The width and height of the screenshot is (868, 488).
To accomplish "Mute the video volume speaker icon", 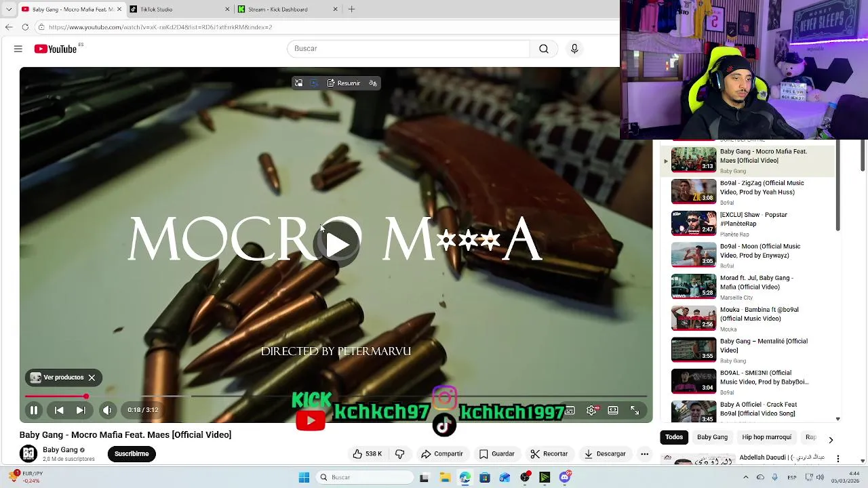I will tap(107, 410).
